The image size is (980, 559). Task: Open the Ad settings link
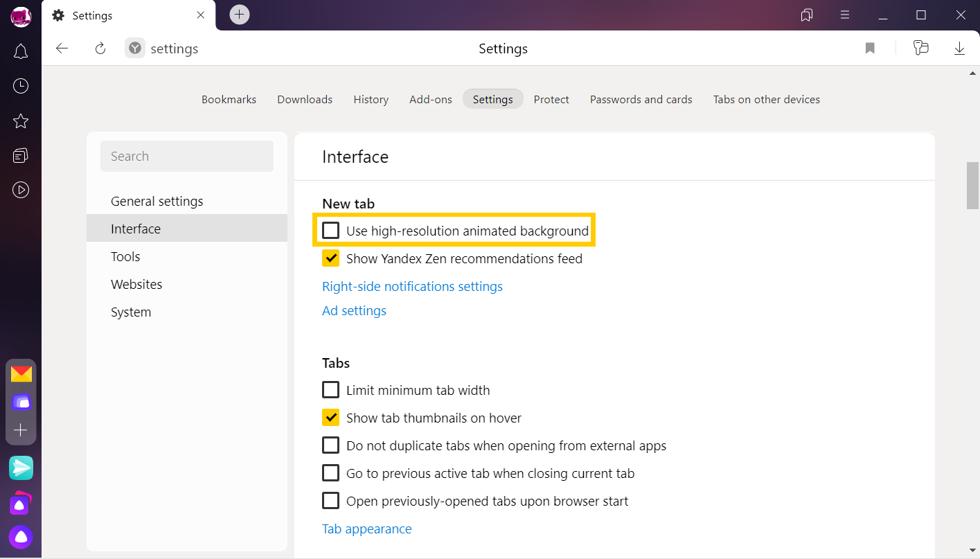click(x=354, y=310)
